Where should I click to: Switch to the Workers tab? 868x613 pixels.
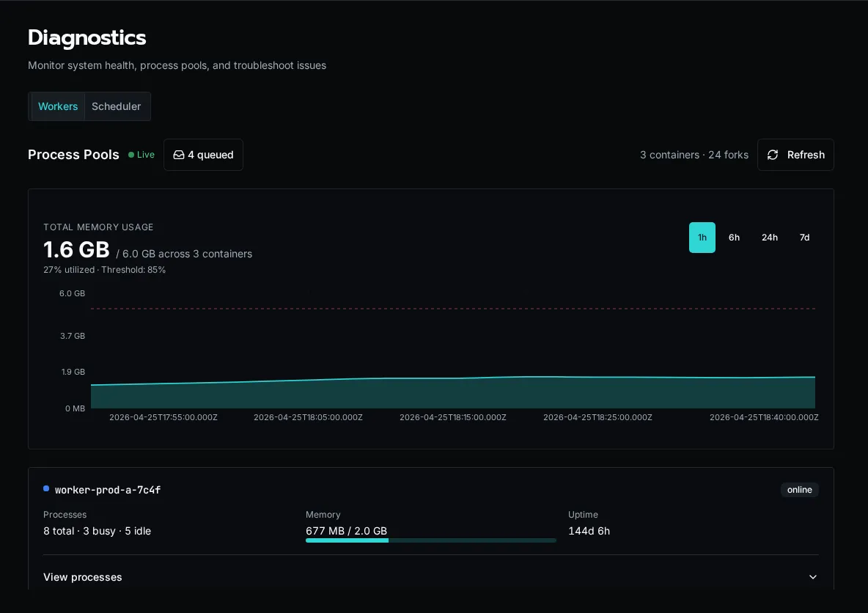[x=58, y=106]
